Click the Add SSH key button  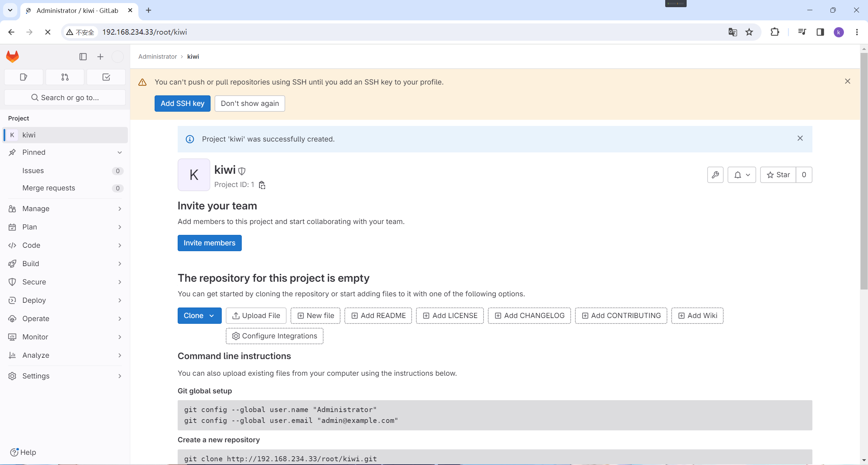(182, 104)
